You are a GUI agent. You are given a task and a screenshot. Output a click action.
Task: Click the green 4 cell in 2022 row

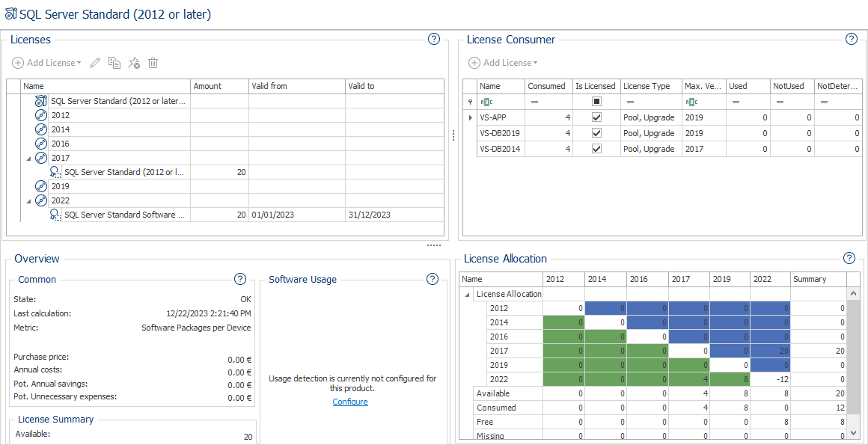point(688,379)
